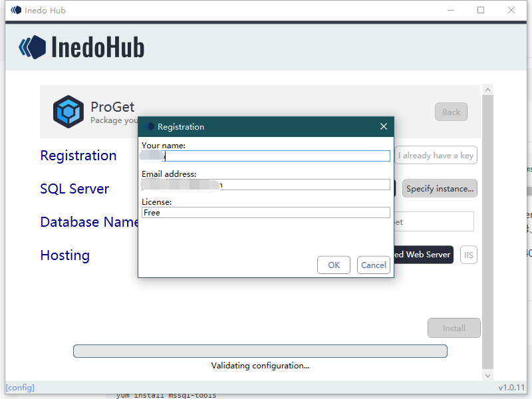Viewport: 532px width, 399px height.
Task: Click the vertical scrollbar track
Action: pos(487,232)
